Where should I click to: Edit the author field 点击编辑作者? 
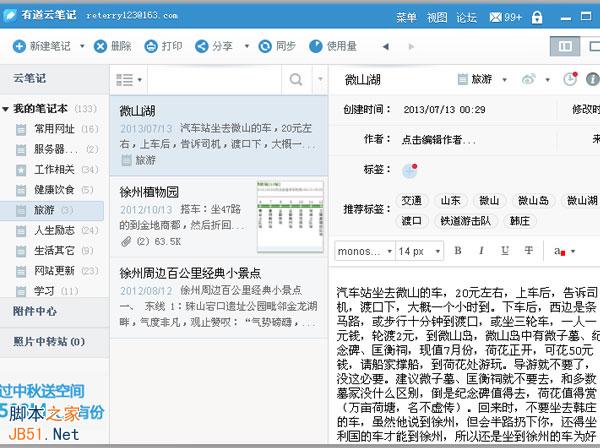tap(439, 140)
